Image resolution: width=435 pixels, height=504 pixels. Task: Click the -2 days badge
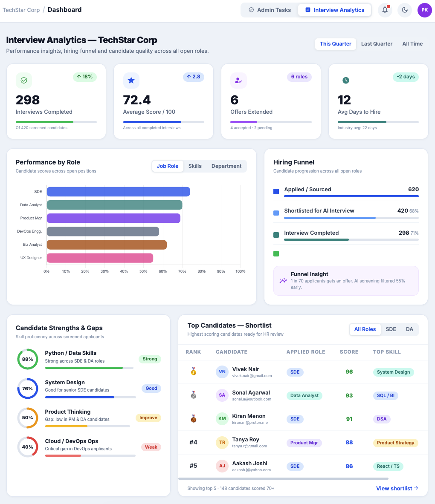coord(406,77)
